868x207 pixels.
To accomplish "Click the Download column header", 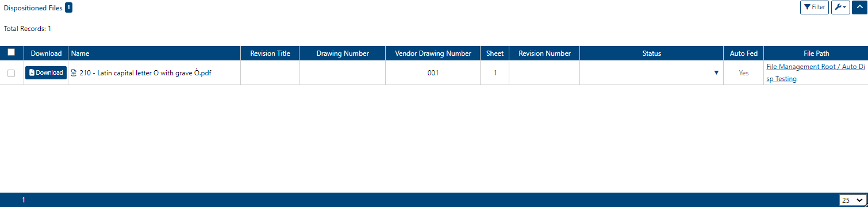I will coord(46,53).
